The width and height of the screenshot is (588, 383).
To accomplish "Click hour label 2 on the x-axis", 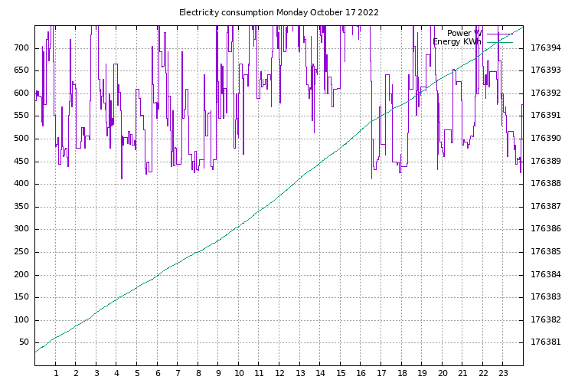I will point(76,374).
